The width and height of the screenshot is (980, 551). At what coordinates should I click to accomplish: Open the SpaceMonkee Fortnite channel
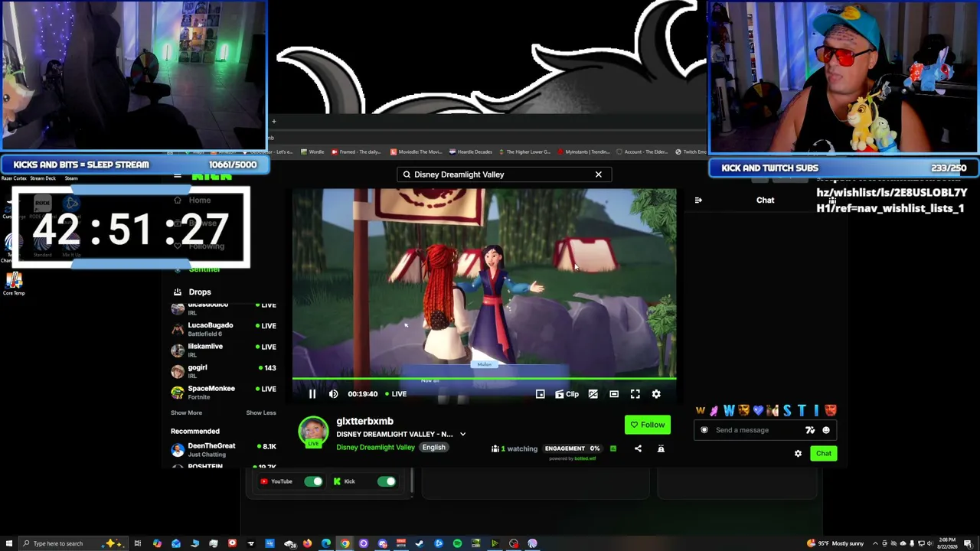[x=224, y=393]
